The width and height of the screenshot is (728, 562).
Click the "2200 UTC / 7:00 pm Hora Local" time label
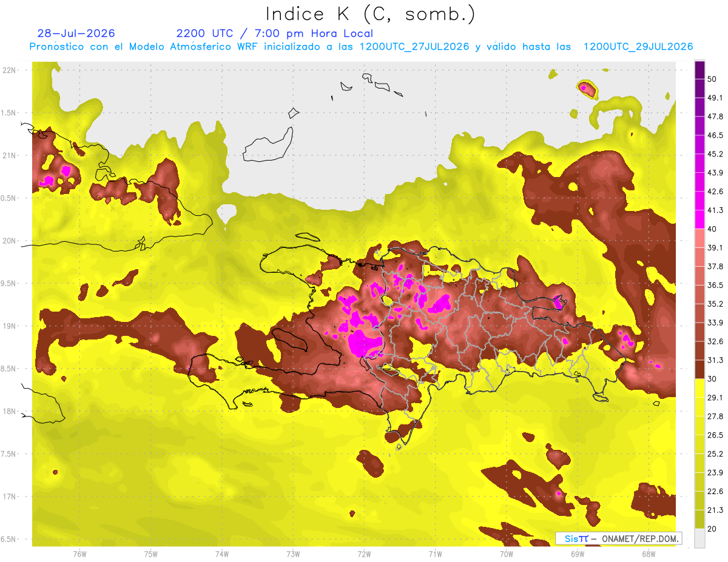274,33
